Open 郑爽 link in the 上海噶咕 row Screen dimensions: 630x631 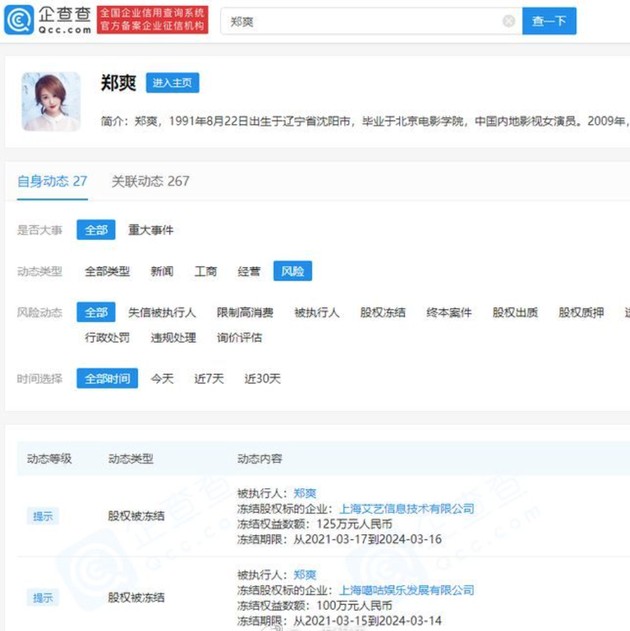(x=305, y=575)
